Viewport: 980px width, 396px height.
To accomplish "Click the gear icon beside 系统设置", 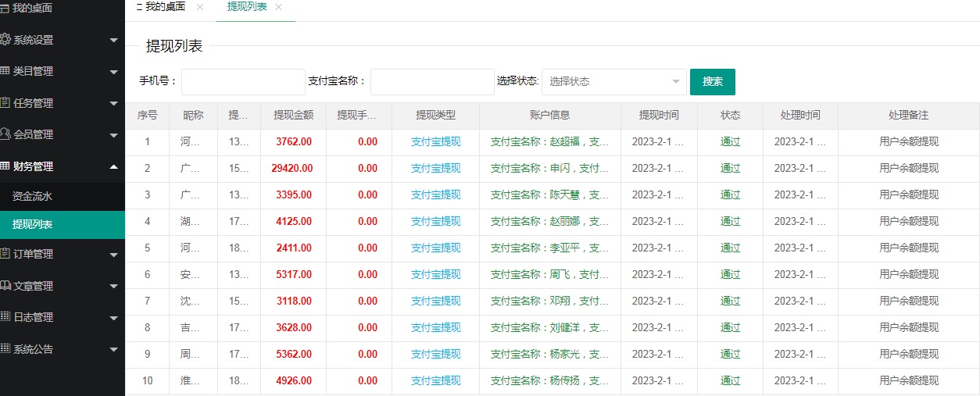I will (5, 40).
